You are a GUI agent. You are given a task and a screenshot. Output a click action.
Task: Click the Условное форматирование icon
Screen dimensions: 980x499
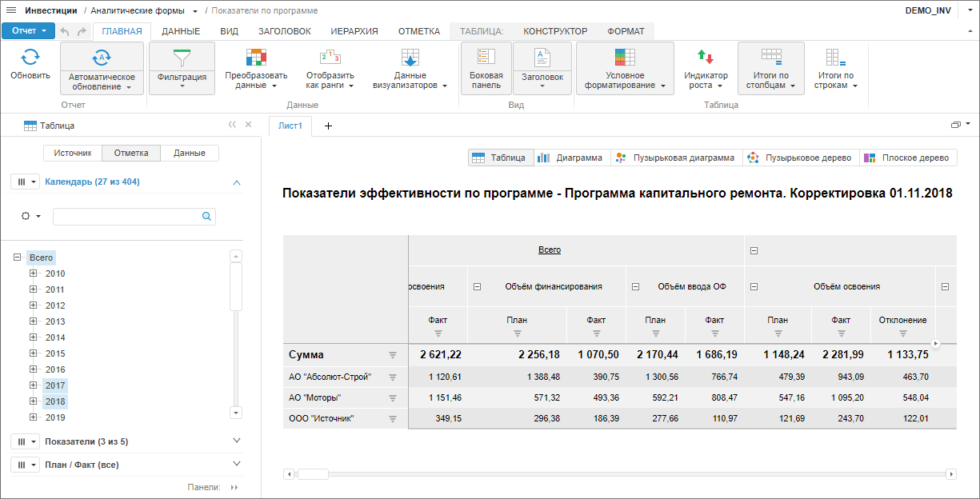[625, 58]
